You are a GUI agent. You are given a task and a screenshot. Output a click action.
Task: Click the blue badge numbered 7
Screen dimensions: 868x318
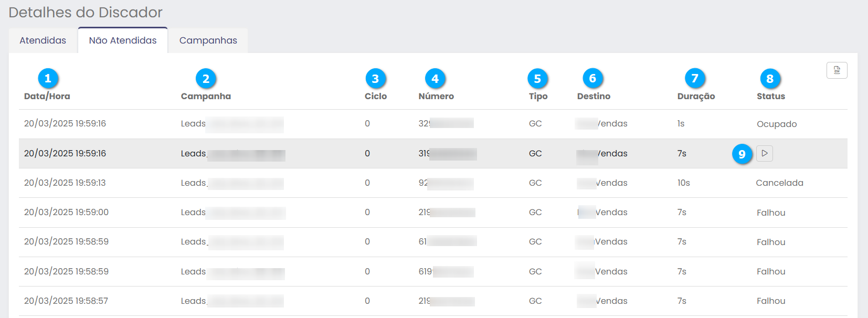click(695, 79)
